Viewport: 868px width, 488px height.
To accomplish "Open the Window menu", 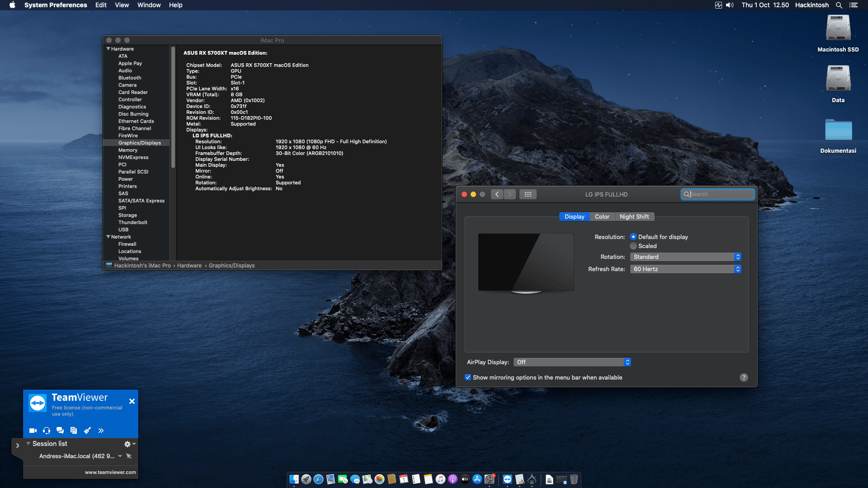I will (149, 5).
